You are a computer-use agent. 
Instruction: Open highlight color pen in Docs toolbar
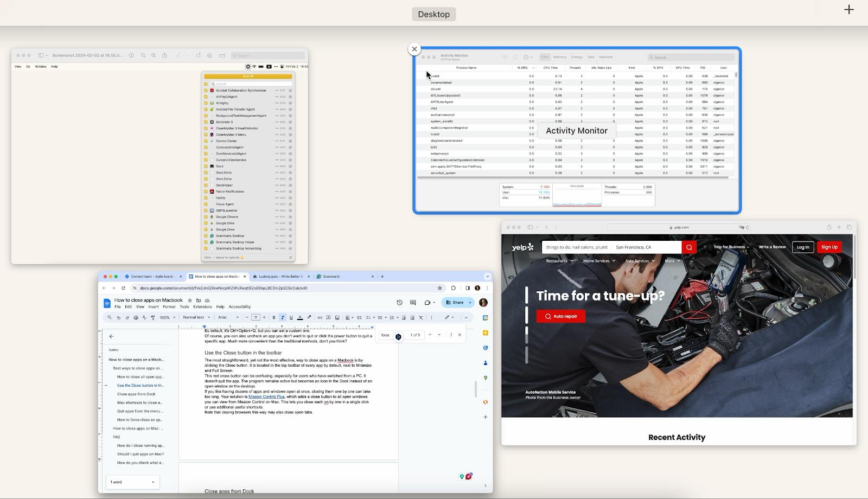click(309, 317)
